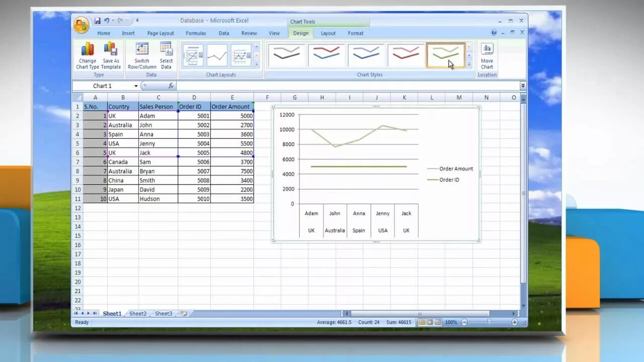Image resolution: width=644 pixels, height=362 pixels.
Task: Expand the Chart Styles gallery More arrow
Action: tap(469, 64)
